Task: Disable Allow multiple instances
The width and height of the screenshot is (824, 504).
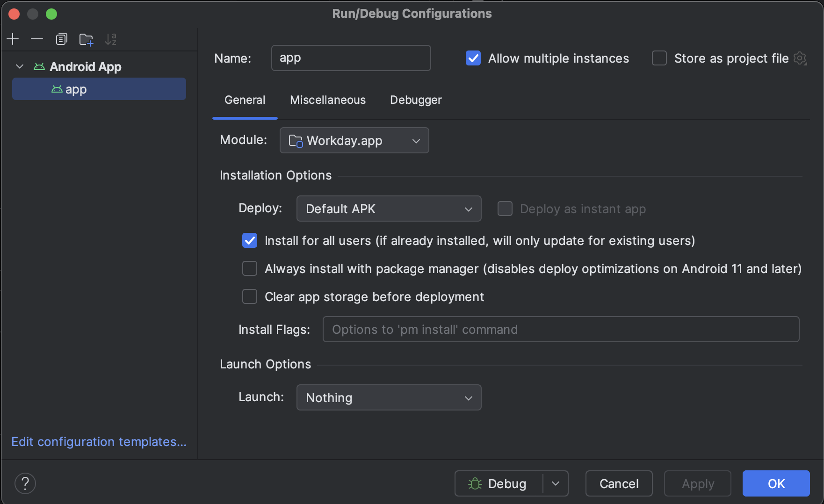Action: pyautogui.click(x=473, y=58)
